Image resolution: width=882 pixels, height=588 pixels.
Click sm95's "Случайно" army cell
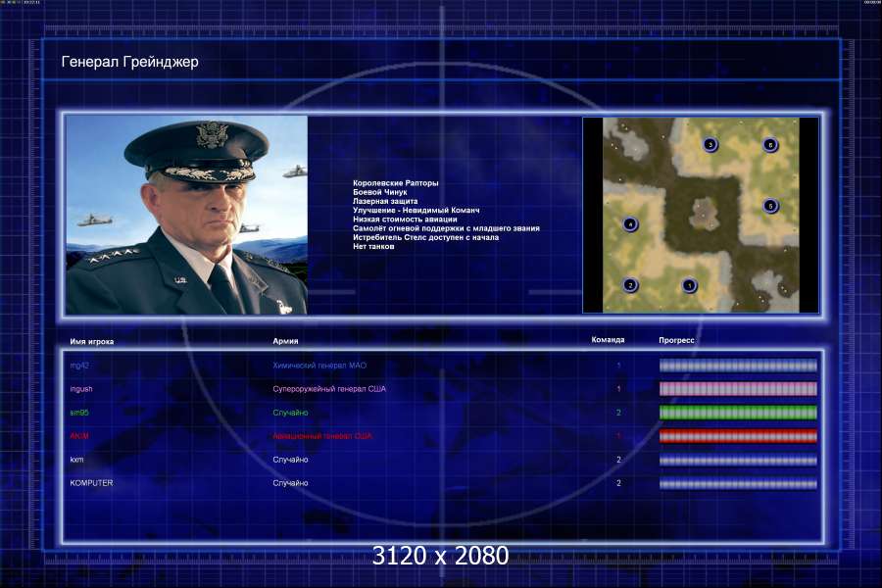[290, 413]
